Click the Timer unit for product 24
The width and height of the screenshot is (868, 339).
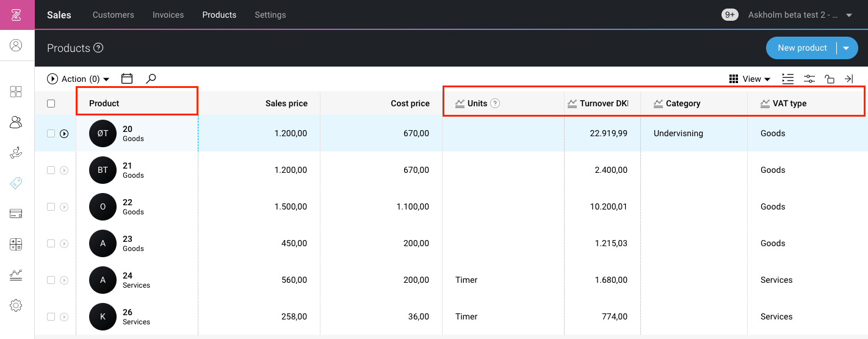coord(466,280)
